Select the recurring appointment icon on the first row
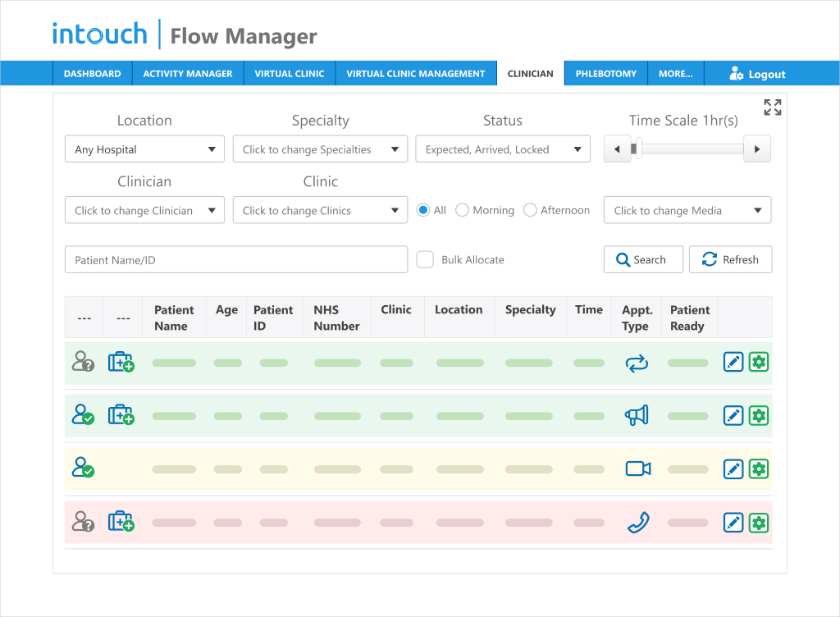840x617 pixels. [637, 361]
